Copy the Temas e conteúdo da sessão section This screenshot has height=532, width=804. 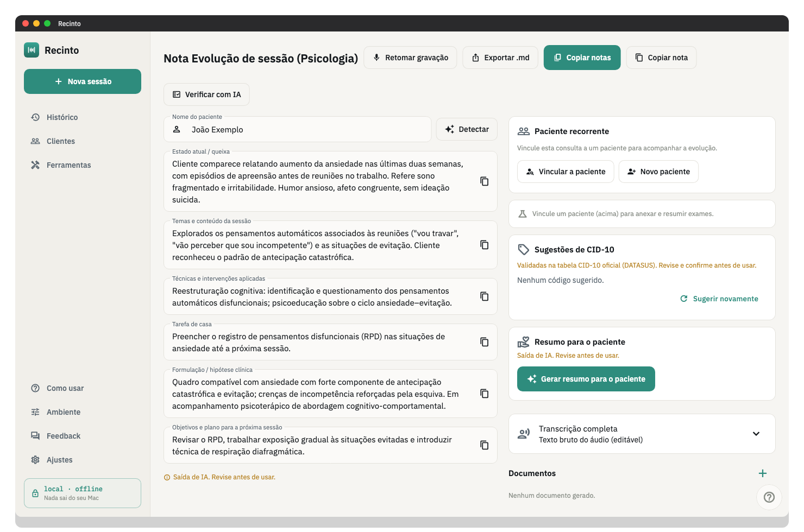point(484,245)
